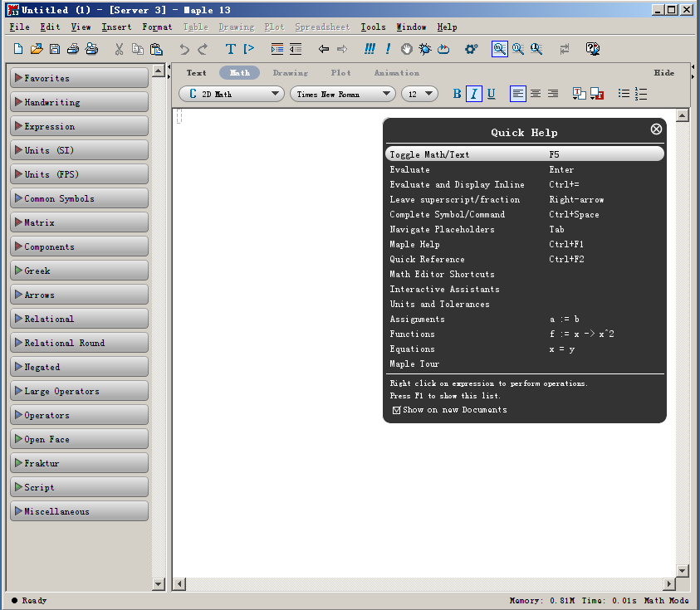Click the horizontal scrollbar right arrow
Viewport: 700px width, 610px height.
click(668, 583)
